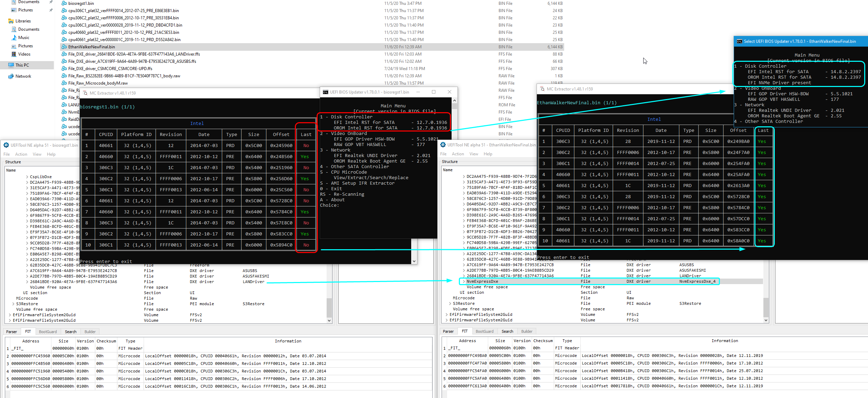Click the EthanWalkerNewFinal.bin file icon in Explorer
This screenshot has height=398, width=868.
64,47
